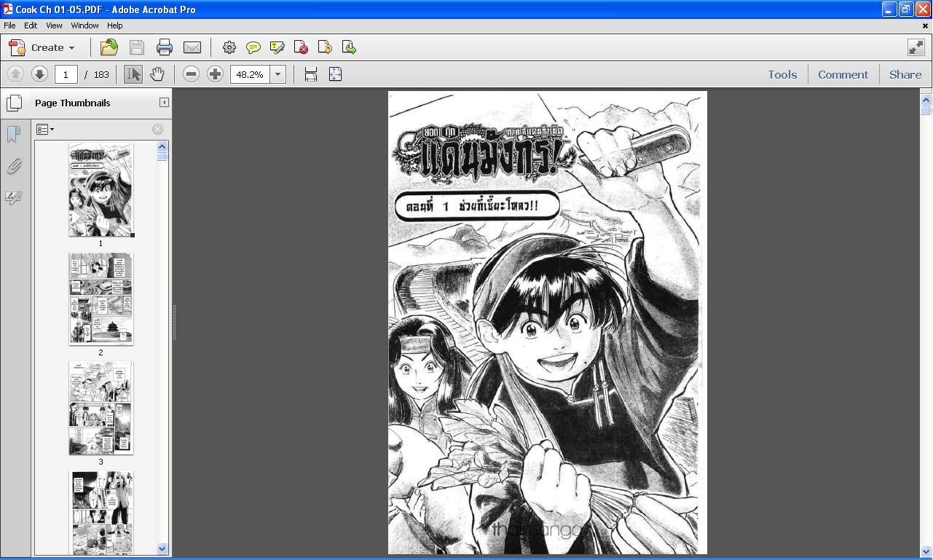The height and width of the screenshot is (560, 933).
Task: Choose the Select tool cursor icon
Action: pos(133,74)
